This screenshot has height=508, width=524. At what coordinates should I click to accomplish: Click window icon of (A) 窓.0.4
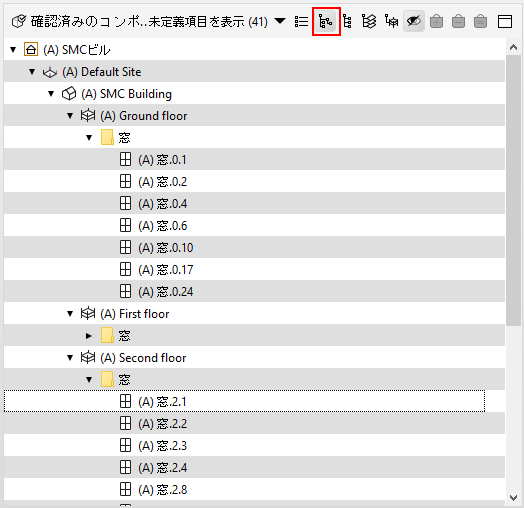[x=125, y=204]
